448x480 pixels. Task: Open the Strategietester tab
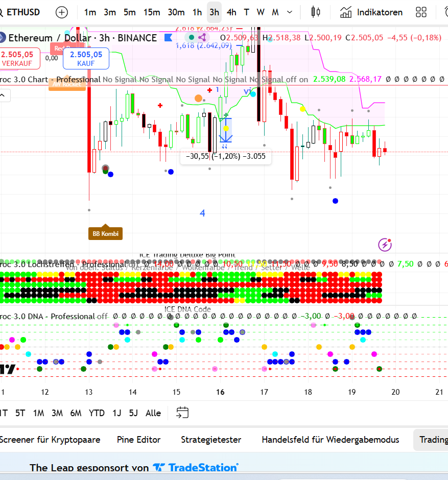(211, 440)
